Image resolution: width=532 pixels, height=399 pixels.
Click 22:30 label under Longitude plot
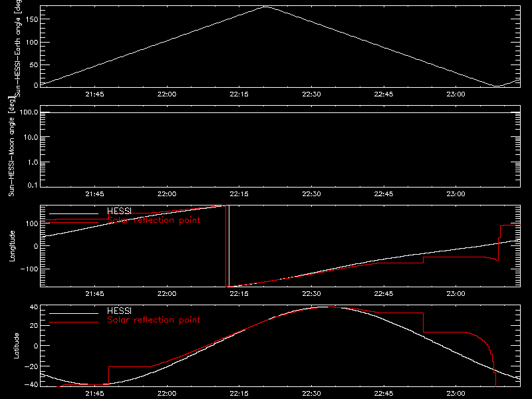(x=311, y=293)
